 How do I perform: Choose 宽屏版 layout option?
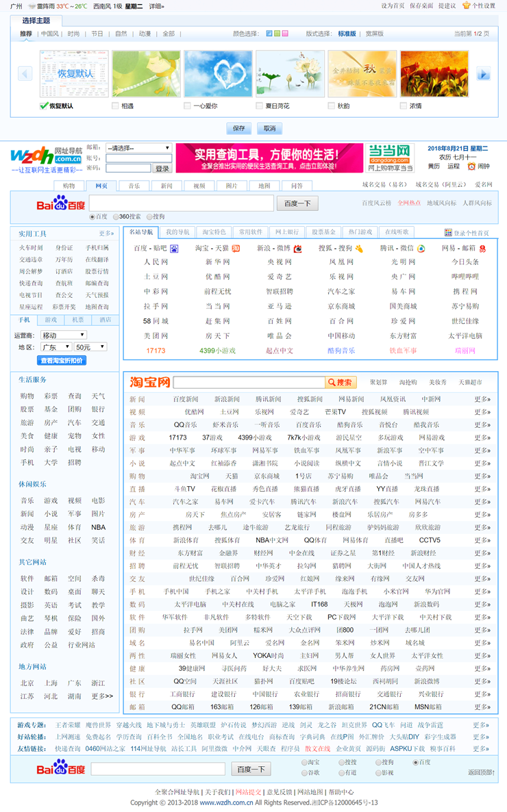coord(374,34)
